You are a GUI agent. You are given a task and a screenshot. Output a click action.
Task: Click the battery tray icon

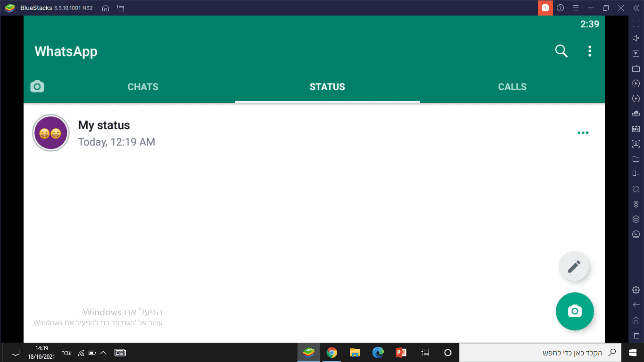[92, 353]
